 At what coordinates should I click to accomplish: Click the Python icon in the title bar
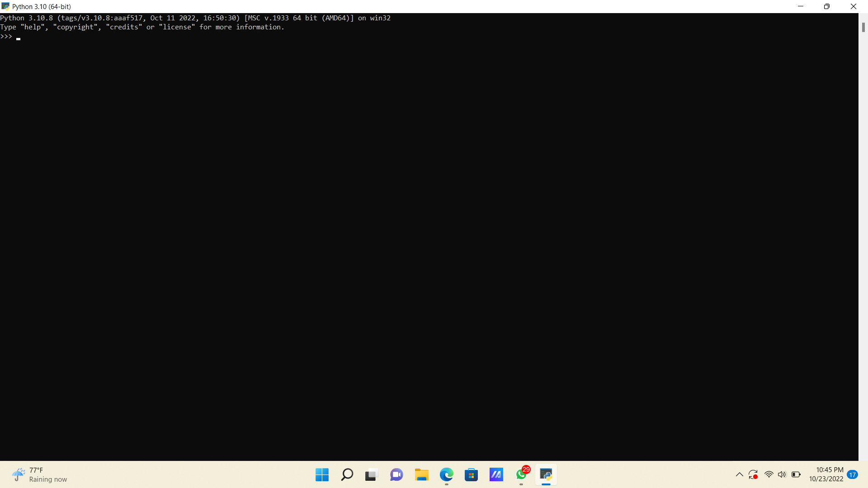point(6,6)
